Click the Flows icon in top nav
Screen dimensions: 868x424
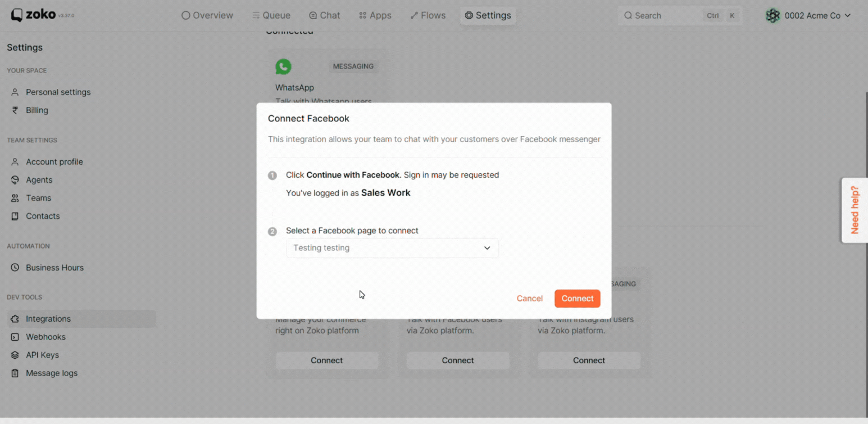414,15
